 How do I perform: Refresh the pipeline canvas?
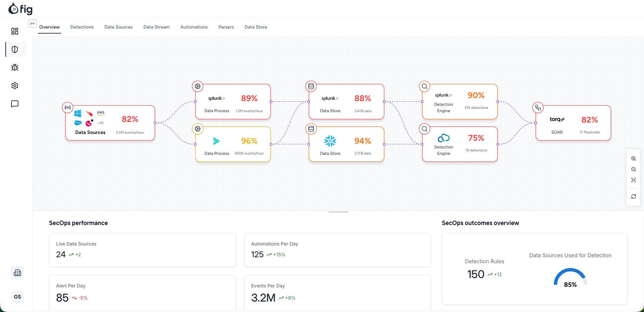tap(634, 196)
